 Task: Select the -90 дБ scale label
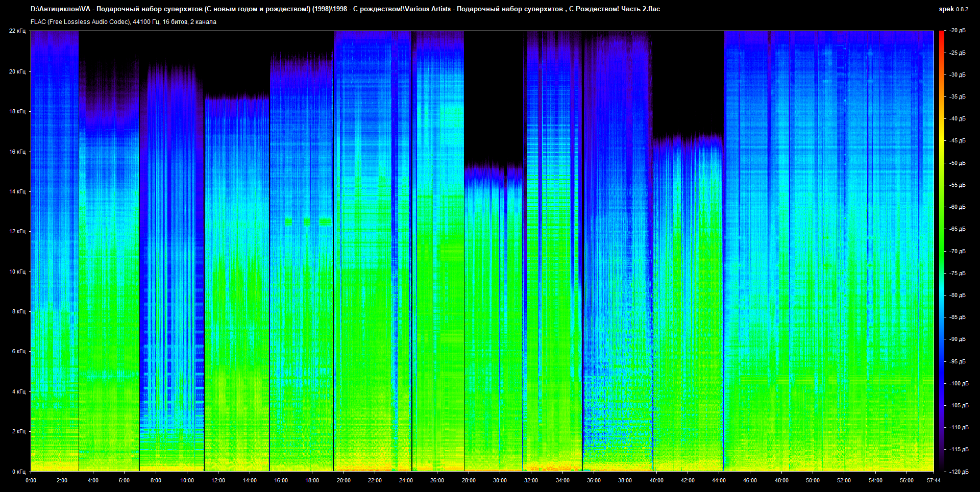click(958, 339)
